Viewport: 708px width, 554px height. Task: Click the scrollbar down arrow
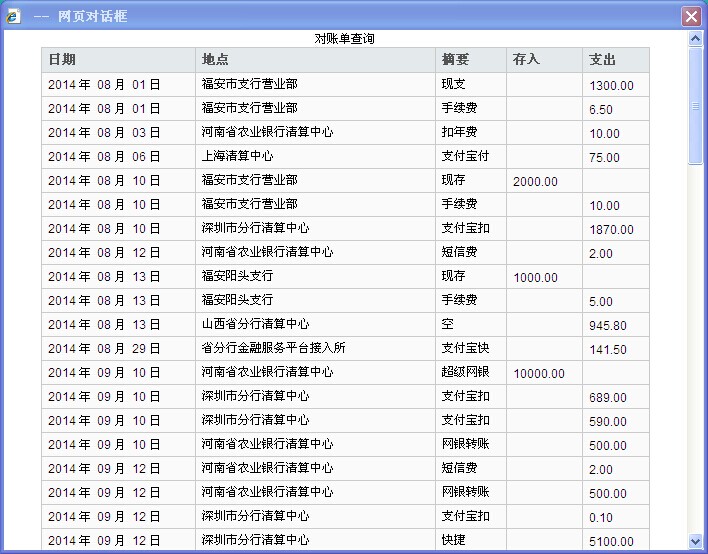point(696,541)
